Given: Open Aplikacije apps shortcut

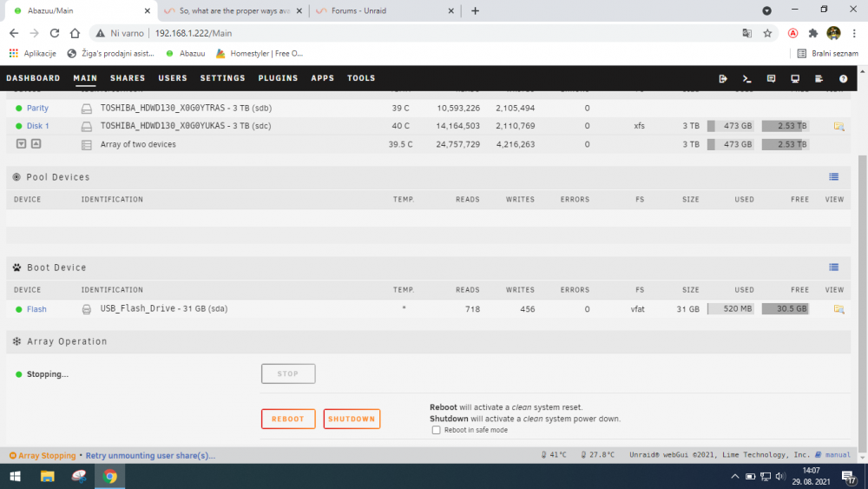Looking at the screenshot, I should click(33, 54).
